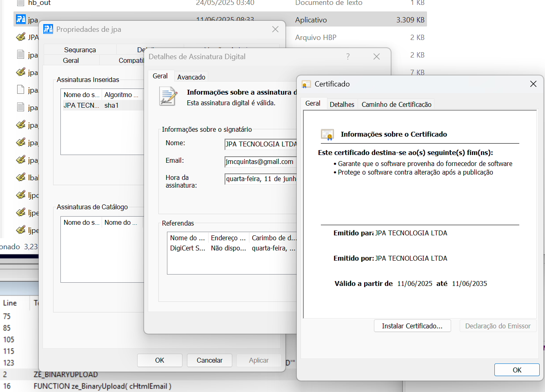Click the JPA icon in Propriedades de jpa title
545x392 pixels.
(48, 29)
